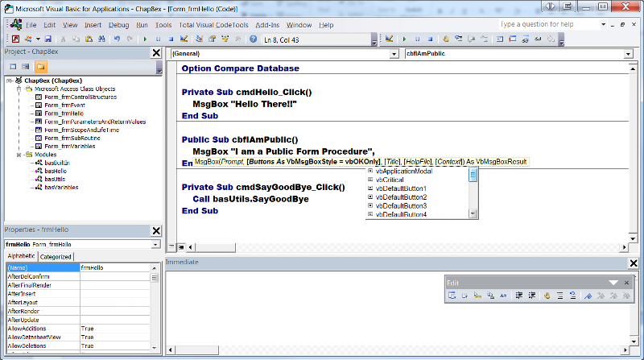Click Comment Block icon in the Edit toolbar

[x=559, y=296]
